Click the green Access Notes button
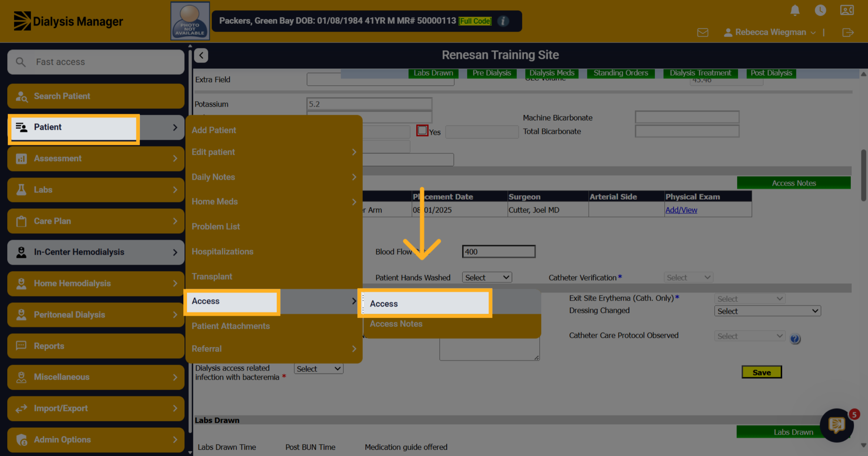This screenshot has width=868, height=456. coord(794,183)
